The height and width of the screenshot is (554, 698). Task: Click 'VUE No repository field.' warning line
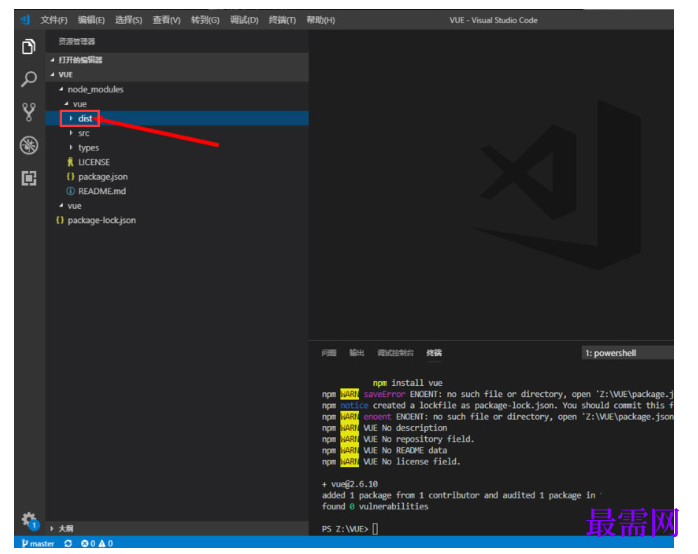419,439
